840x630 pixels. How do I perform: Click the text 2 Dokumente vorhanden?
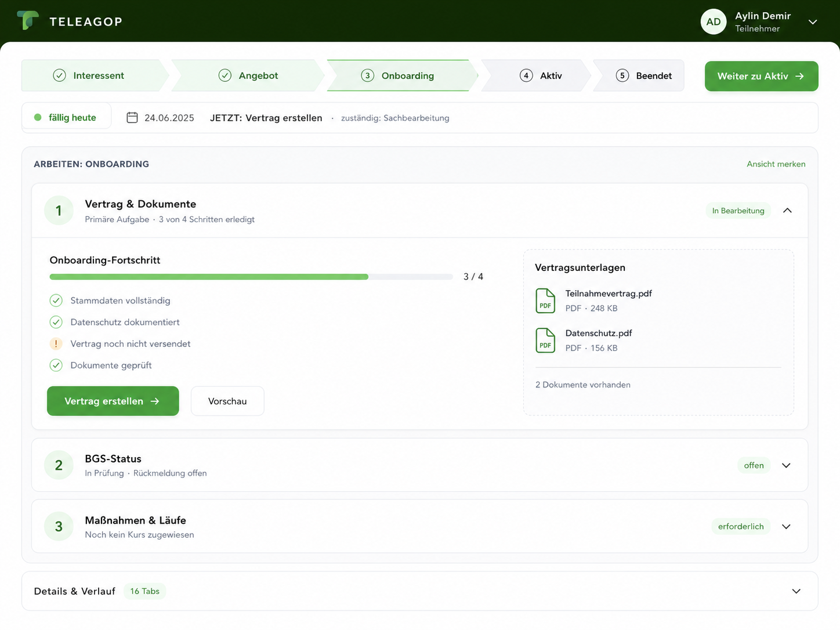tap(583, 385)
